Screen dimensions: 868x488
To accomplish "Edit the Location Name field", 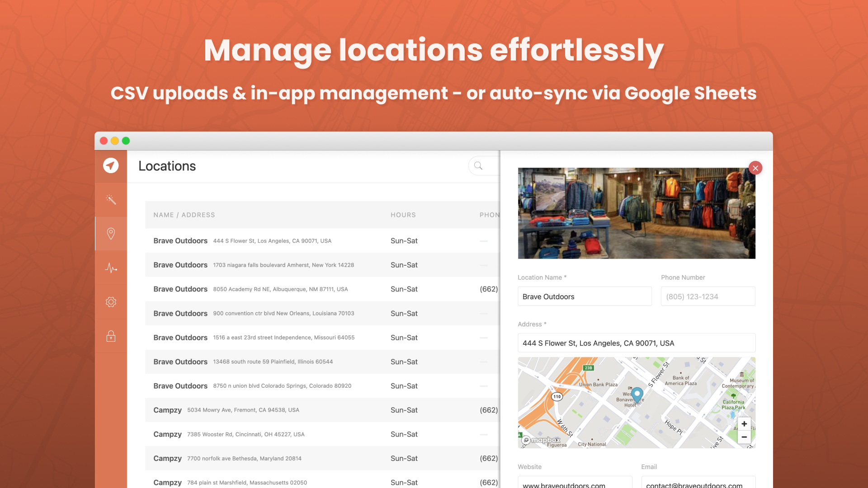I will [585, 296].
